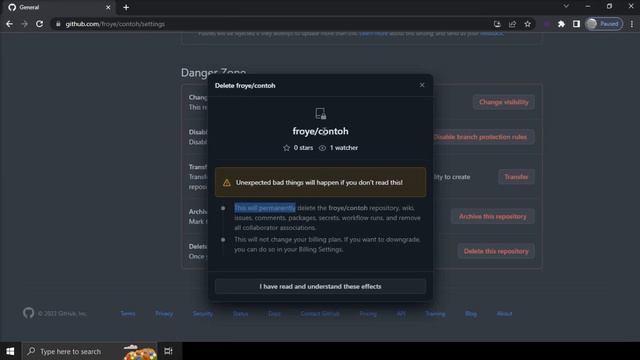Screen dimensions: 640x360
Task: Bookmark this page with the star icon
Action: [528, 24]
